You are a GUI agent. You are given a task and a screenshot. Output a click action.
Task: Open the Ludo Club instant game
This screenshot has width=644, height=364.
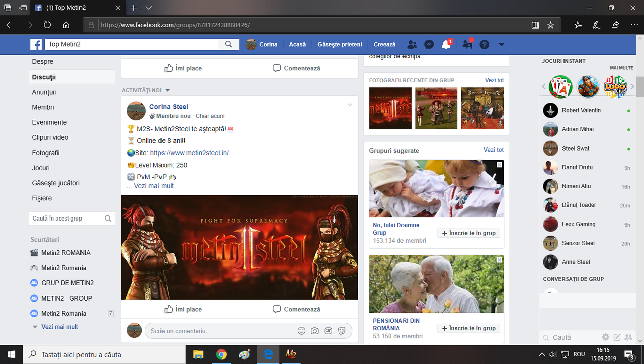coord(615,87)
